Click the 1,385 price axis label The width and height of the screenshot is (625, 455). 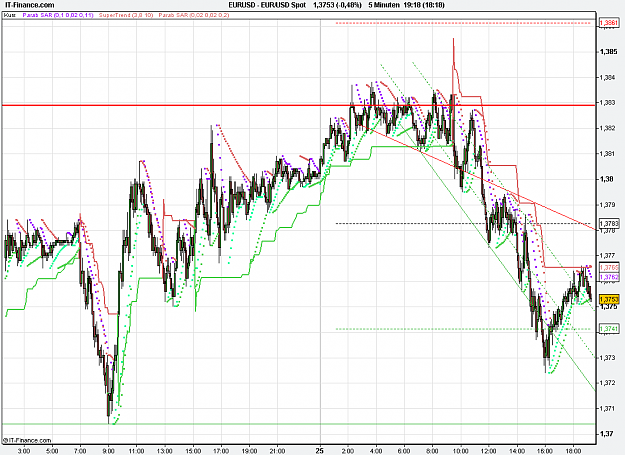click(x=608, y=52)
